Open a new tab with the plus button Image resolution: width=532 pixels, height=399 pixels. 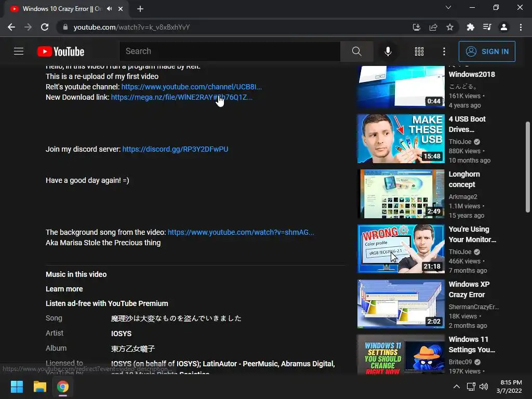140,9
